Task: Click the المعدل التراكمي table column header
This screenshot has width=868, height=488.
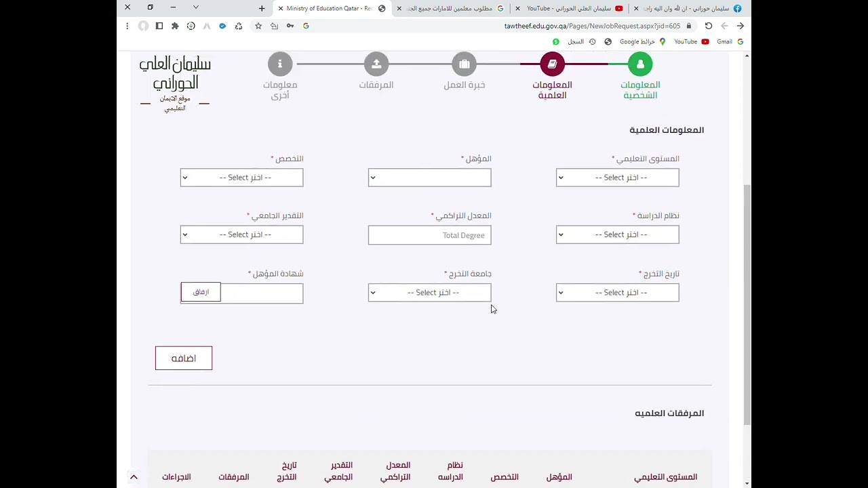Action: click(395, 471)
